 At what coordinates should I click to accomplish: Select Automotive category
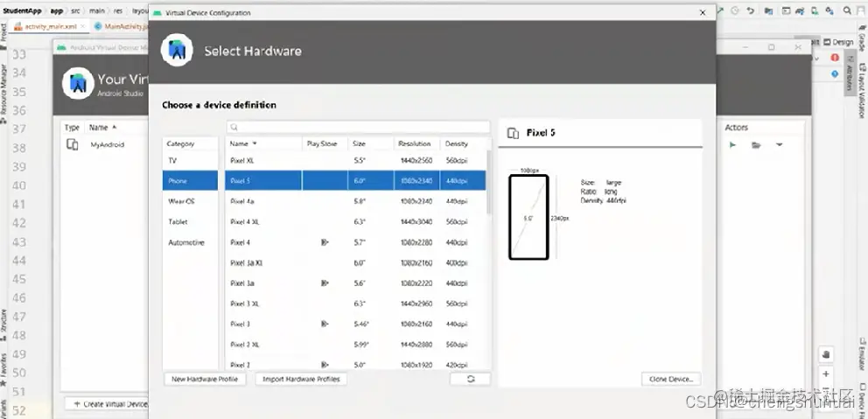pos(190,242)
